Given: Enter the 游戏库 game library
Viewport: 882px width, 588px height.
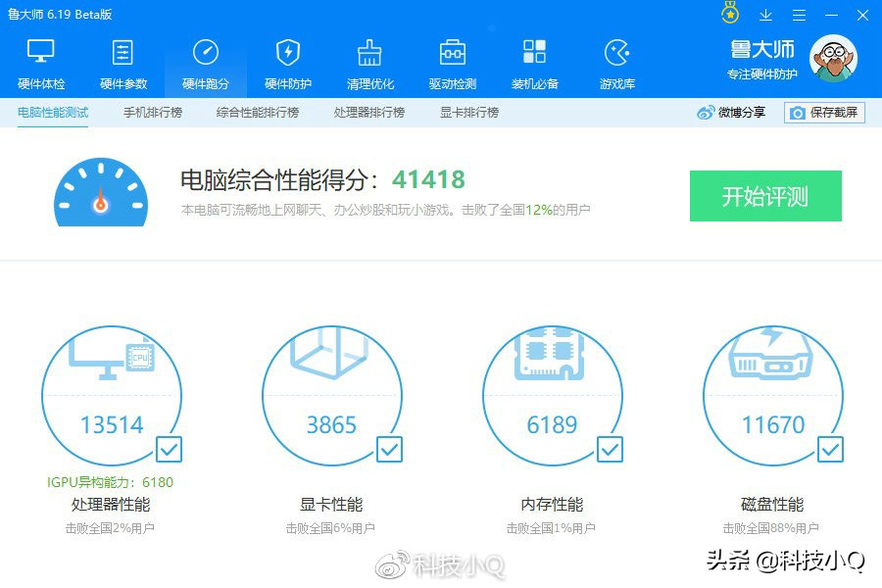Looking at the screenshot, I should [x=616, y=61].
